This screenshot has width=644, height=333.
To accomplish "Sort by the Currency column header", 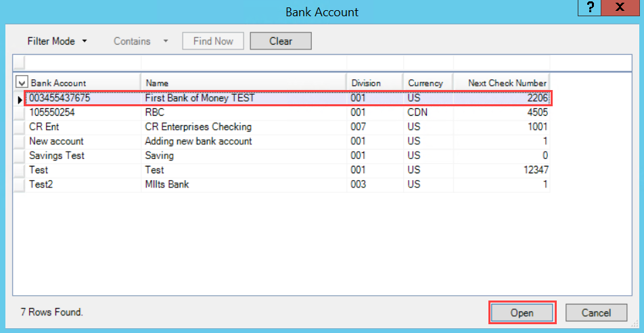I will point(428,83).
